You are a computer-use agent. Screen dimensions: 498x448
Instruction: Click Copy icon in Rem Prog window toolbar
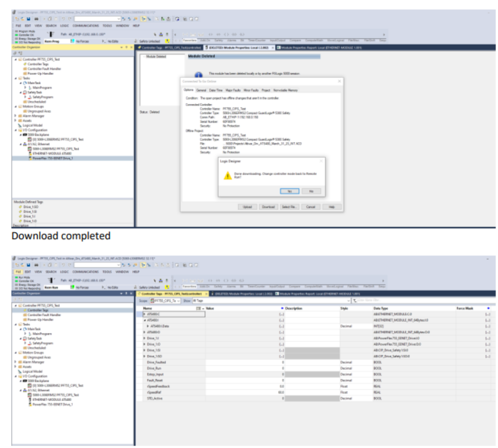click(x=50, y=19)
